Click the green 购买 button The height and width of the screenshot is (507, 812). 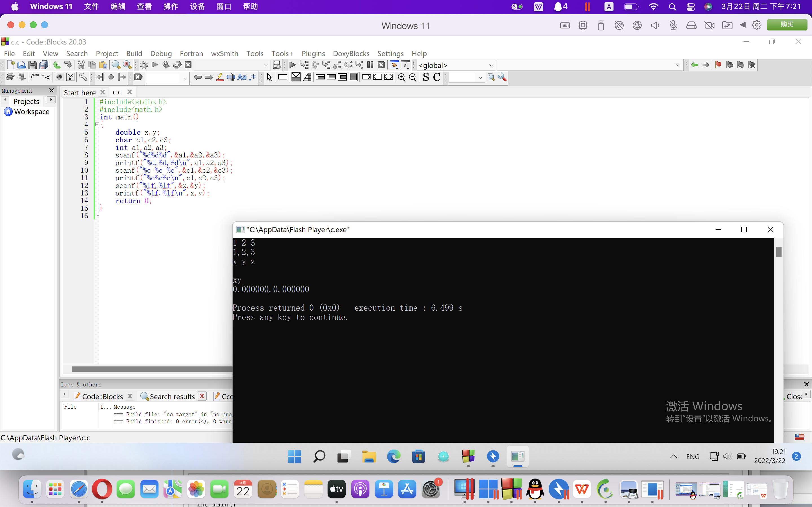pos(787,25)
